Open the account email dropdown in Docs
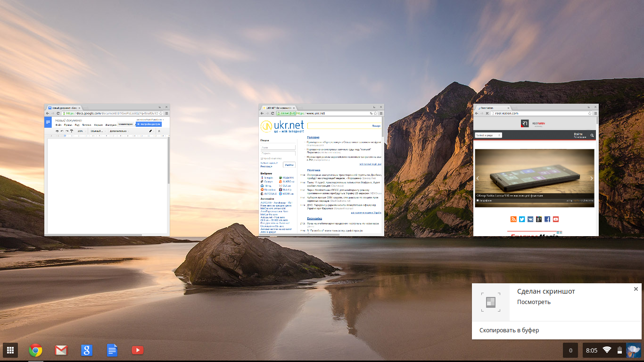The width and height of the screenshot is (644, 362). point(149,120)
